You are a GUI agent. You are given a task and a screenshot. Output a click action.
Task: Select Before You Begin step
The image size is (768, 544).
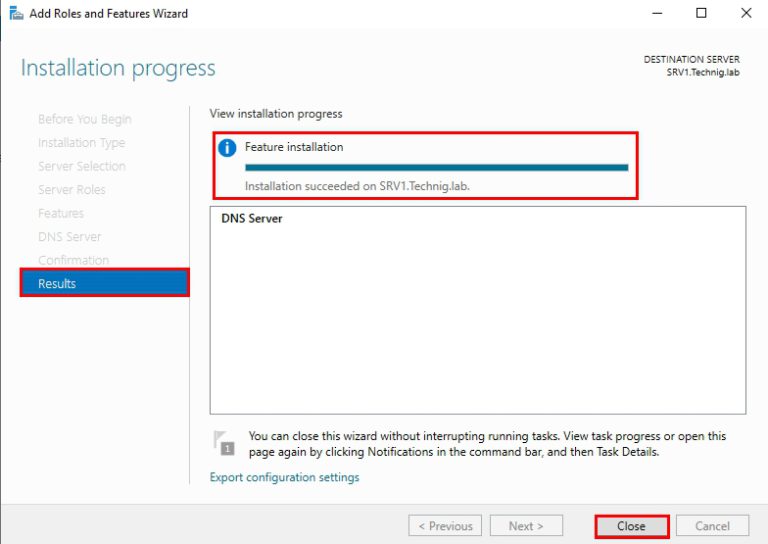(85, 119)
